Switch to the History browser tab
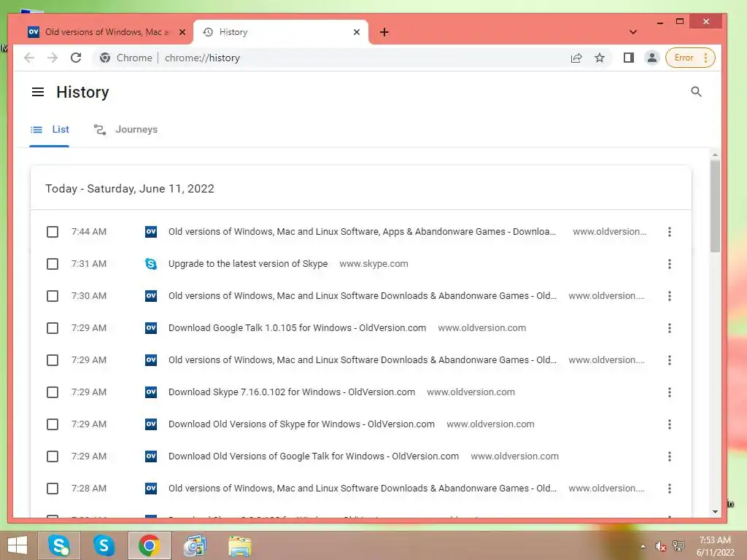This screenshot has height=560, width=747. coord(281,32)
